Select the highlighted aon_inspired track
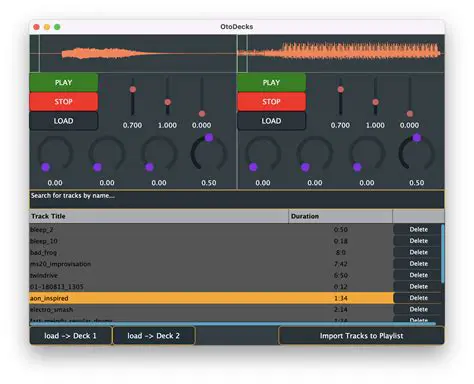Image resolution: width=474 pixels, height=384 pixels. pyautogui.click(x=211, y=298)
